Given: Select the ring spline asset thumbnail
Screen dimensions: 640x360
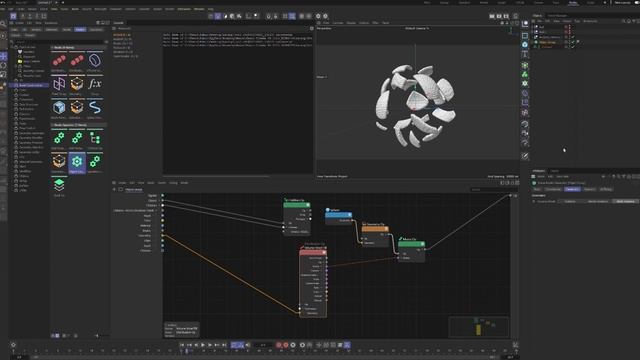Looking at the screenshot, I should (x=95, y=61).
